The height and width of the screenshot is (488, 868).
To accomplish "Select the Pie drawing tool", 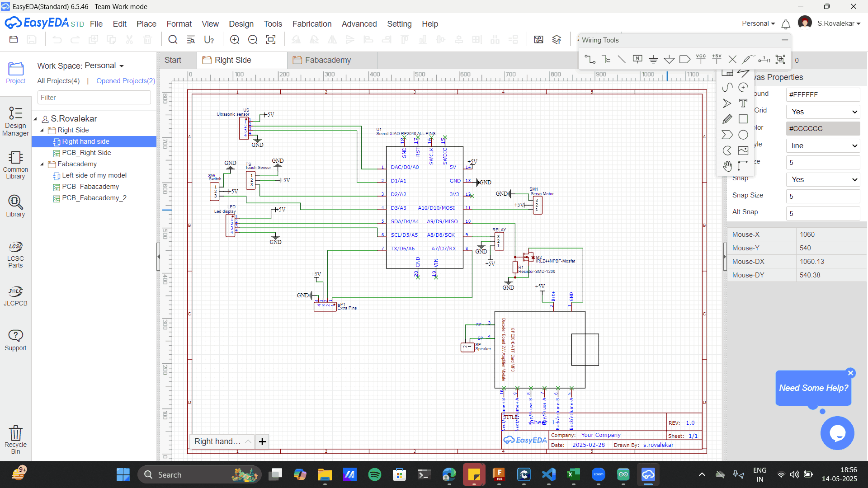I will [727, 150].
